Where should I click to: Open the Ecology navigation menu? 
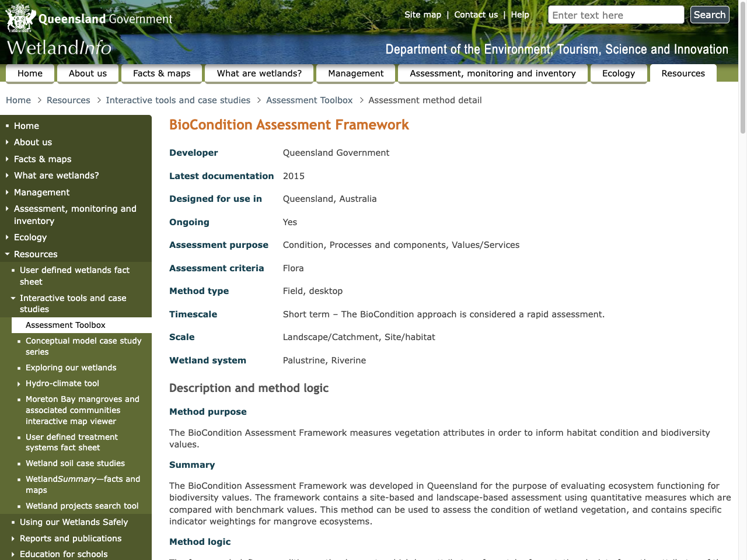(x=619, y=73)
